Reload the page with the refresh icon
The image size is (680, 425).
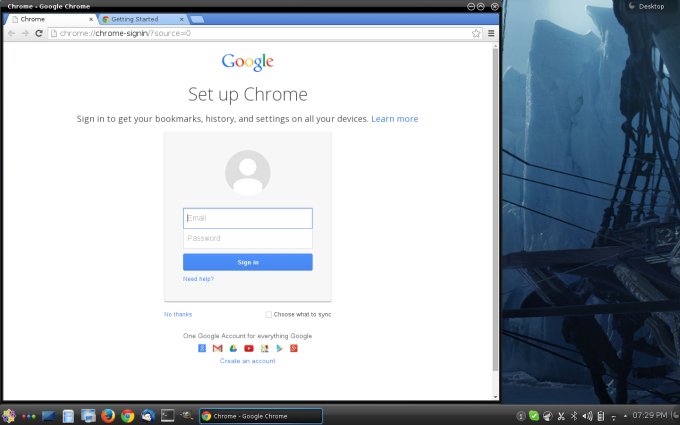[39, 33]
